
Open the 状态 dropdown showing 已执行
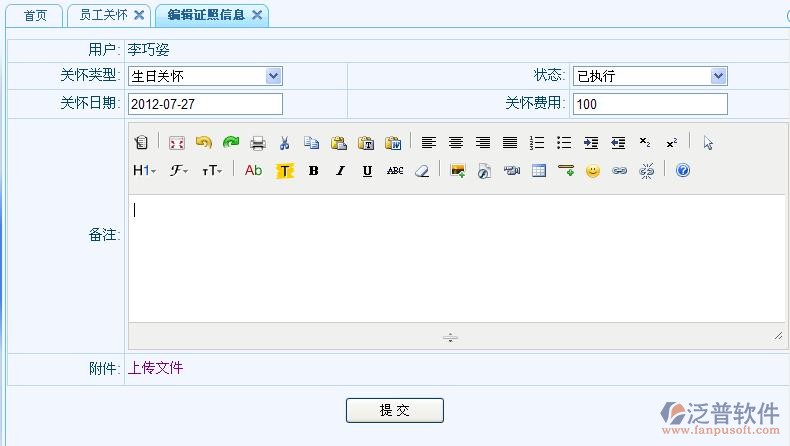point(650,76)
